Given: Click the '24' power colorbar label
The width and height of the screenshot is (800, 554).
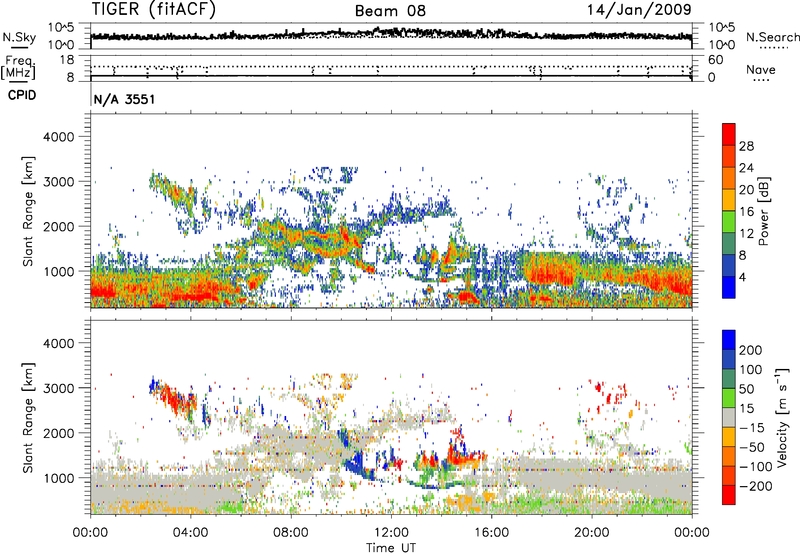Looking at the screenshot, I should point(746,168).
